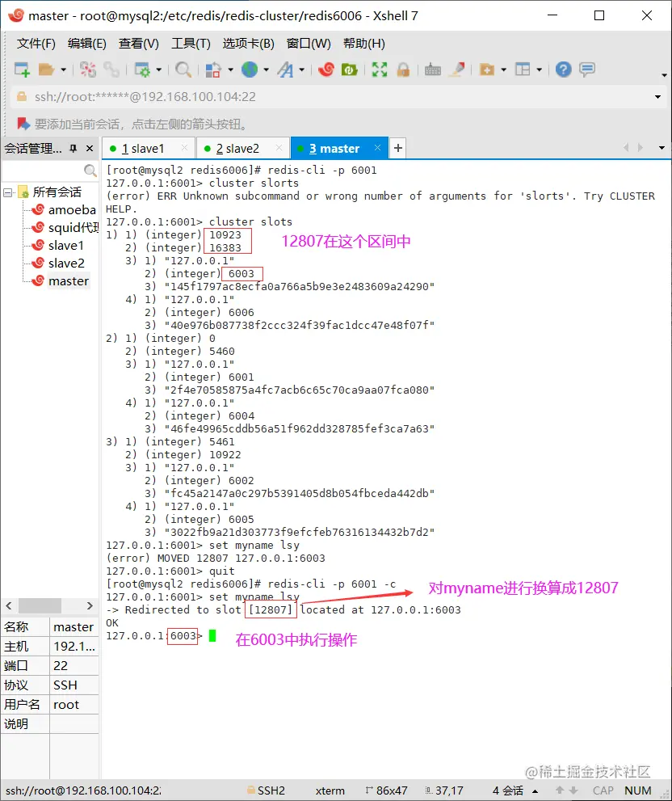Open the 选项卡(B) menu

[248, 44]
